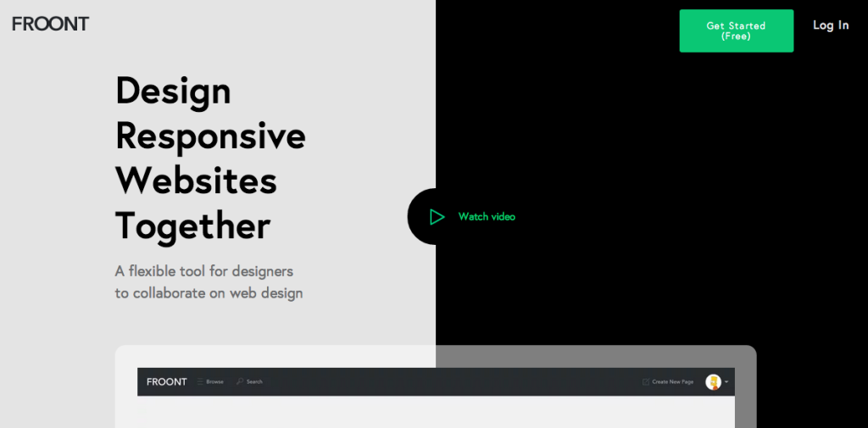Click the FROONT logo inside the dark toolbar

point(166,382)
